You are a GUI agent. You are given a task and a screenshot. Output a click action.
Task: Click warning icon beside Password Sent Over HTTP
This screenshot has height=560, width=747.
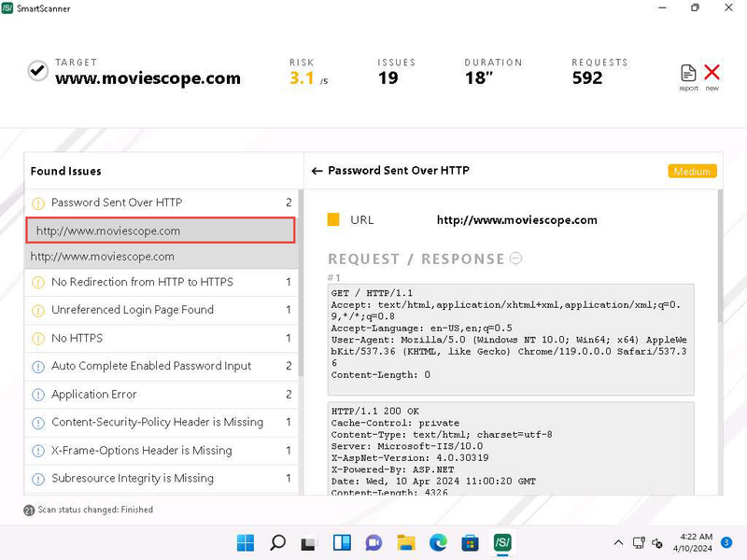pyautogui.click(x=38, y=203)
